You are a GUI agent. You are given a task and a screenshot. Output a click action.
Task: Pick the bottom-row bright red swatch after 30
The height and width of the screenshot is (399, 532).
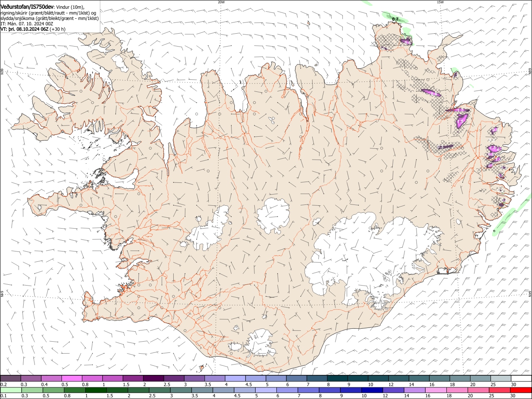coord(521,390)
